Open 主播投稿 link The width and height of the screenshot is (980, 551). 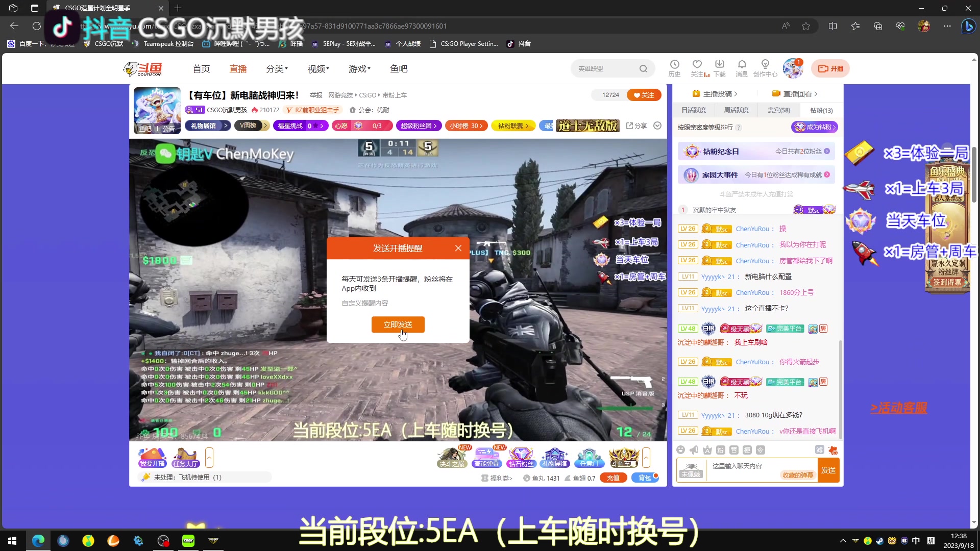pos(715,94)
